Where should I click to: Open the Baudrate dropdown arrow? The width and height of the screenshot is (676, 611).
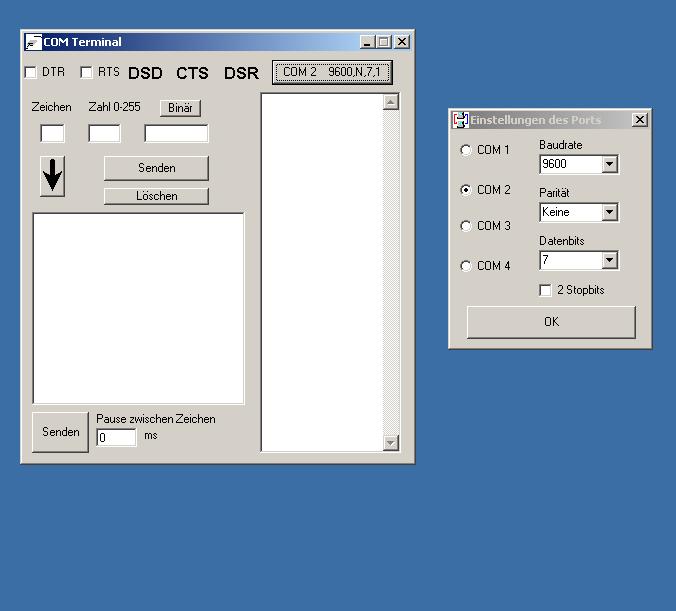[x=610, y=164]
